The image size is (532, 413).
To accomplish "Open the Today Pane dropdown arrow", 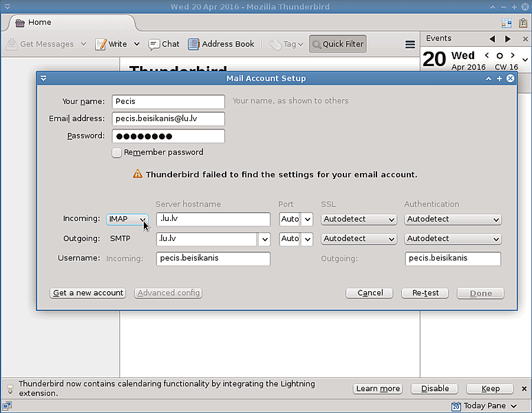I will [x=513, y=406].
